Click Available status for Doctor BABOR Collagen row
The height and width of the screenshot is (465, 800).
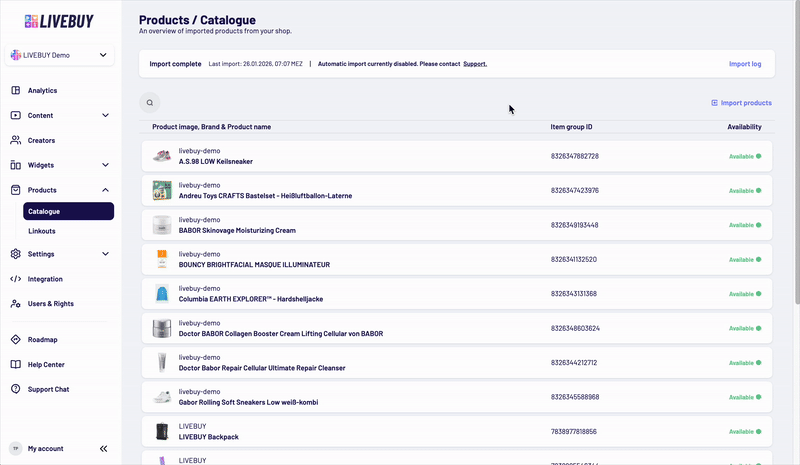point(745,328)
